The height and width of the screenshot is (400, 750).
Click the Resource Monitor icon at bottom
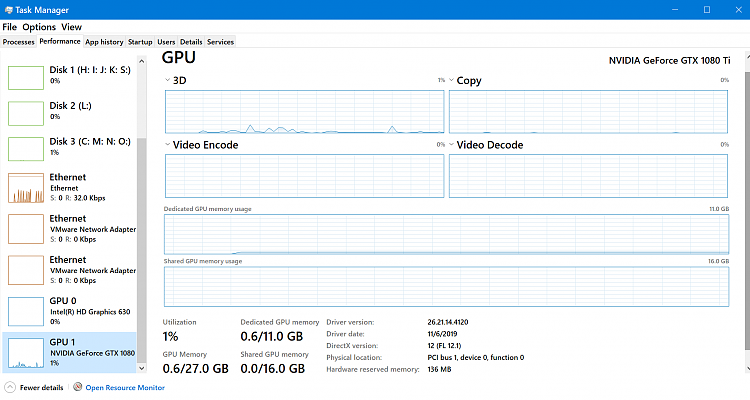point(77,386)
